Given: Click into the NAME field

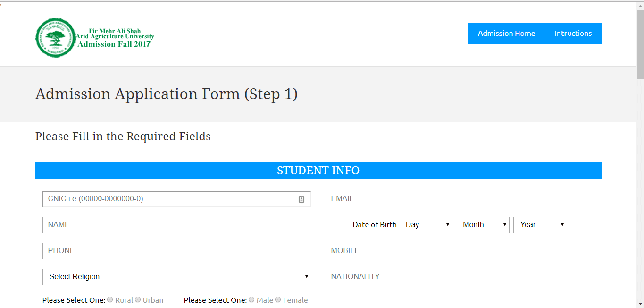Looking at the screenshot, I should (x=176, y=225).
